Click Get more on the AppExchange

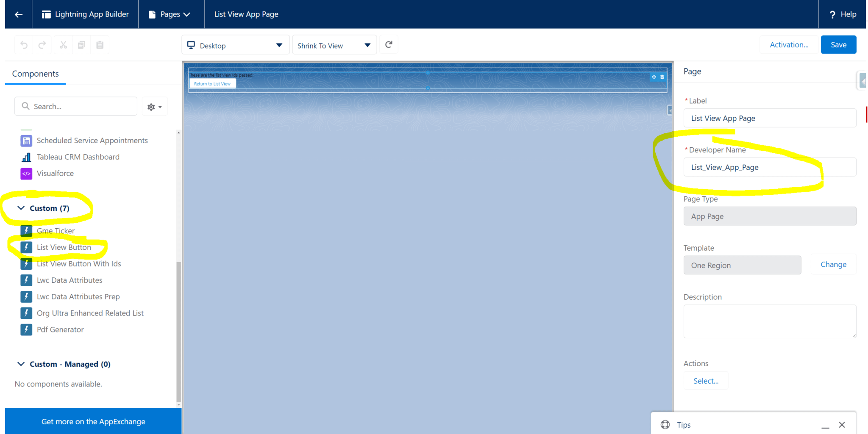(x=93, y=422)
